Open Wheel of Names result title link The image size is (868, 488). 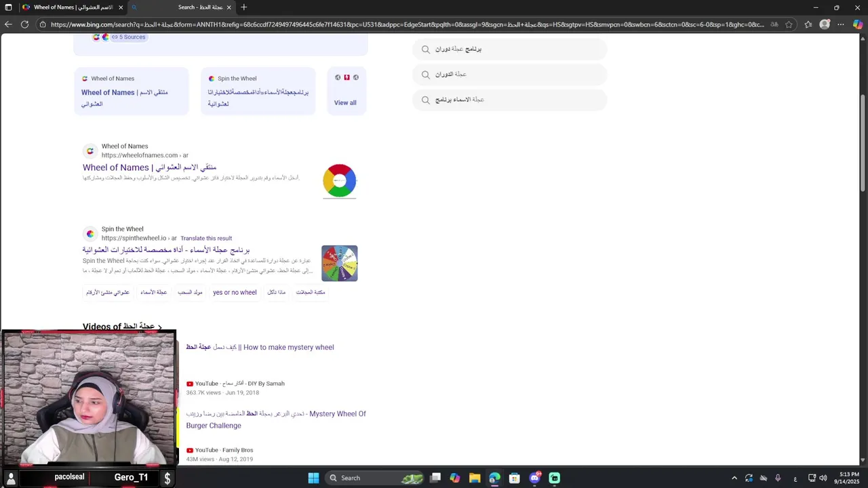click(x=149, y=167)
